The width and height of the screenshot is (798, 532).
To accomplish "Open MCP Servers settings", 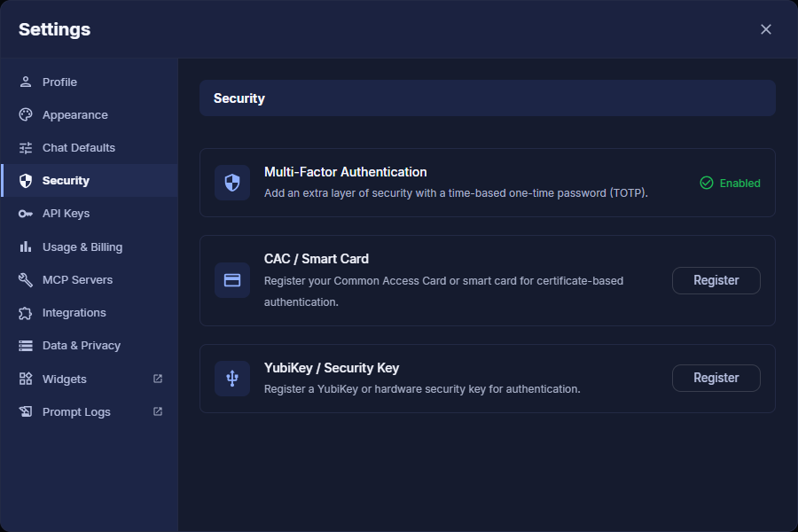I will click(90, 279).
